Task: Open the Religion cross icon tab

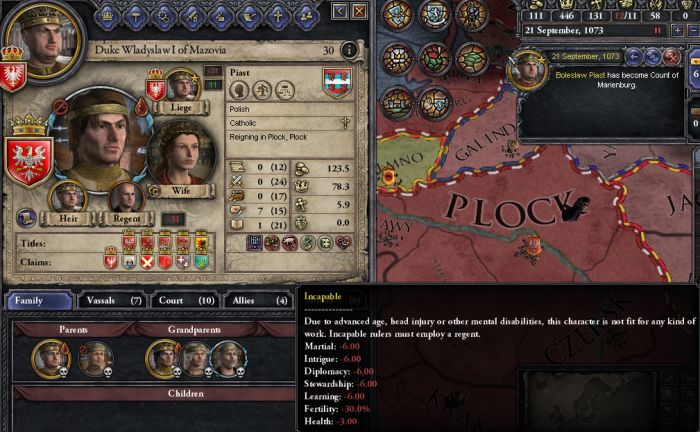Action: pos(278,17)
